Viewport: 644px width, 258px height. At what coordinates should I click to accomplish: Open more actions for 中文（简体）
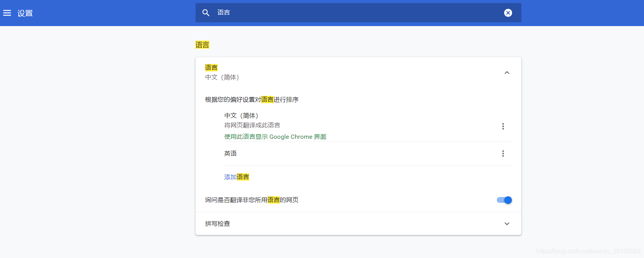[503, 126]
